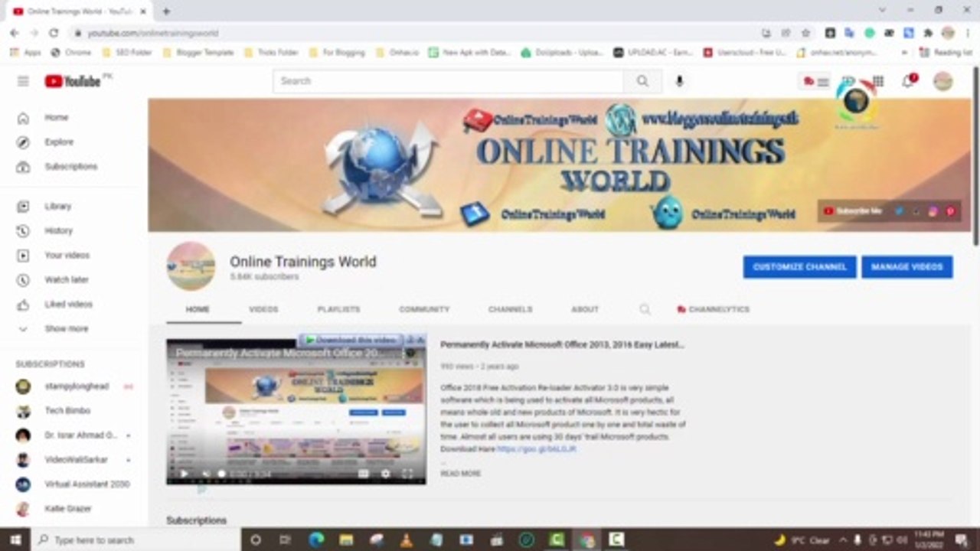Click the search magnifier button
The width and height of the screenshot is (980, 551).
pos(642,81)
